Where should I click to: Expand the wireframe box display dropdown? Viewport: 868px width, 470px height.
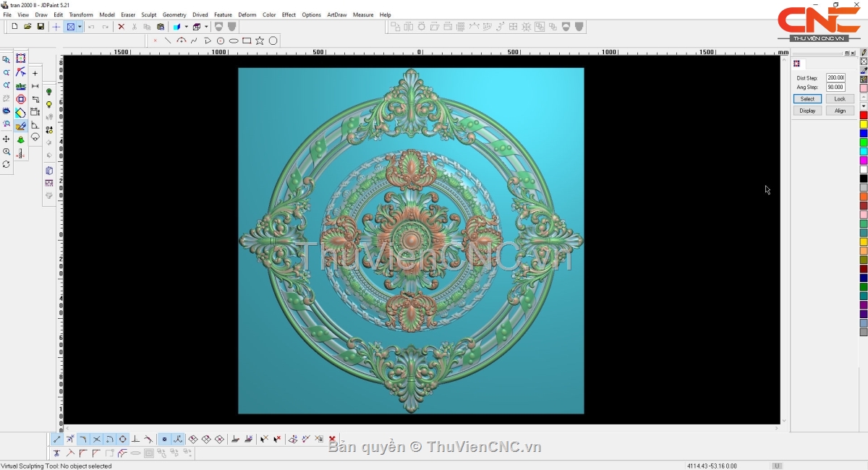coord(205,27)
